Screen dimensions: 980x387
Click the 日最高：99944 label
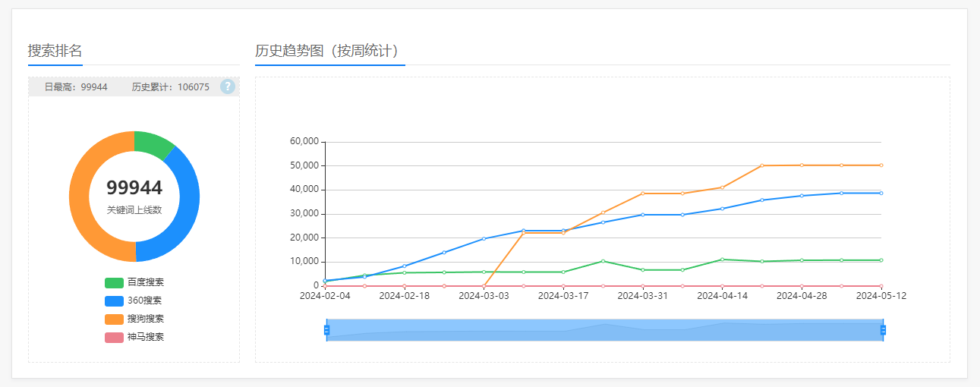[76, 87]
